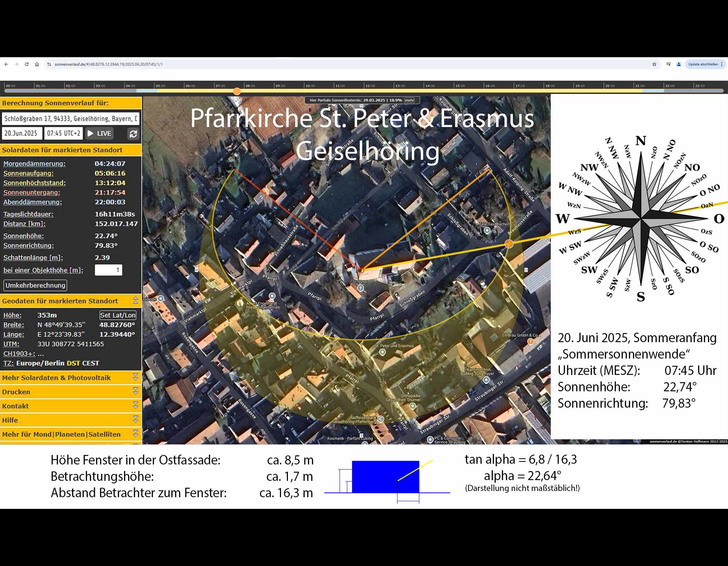
Task: Click the Raiffeisenbank map marker
Action: coord(381,419)
